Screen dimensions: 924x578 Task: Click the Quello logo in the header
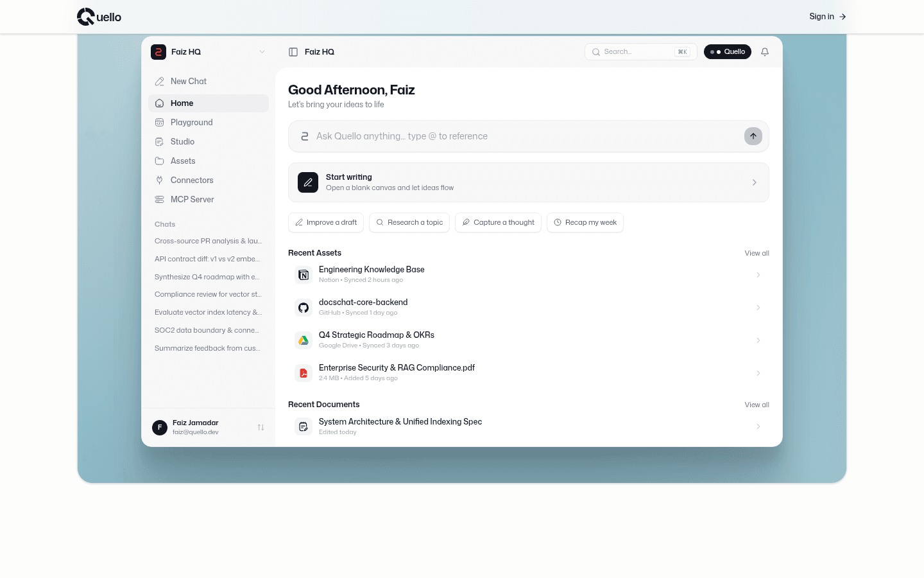pos(99,17)
